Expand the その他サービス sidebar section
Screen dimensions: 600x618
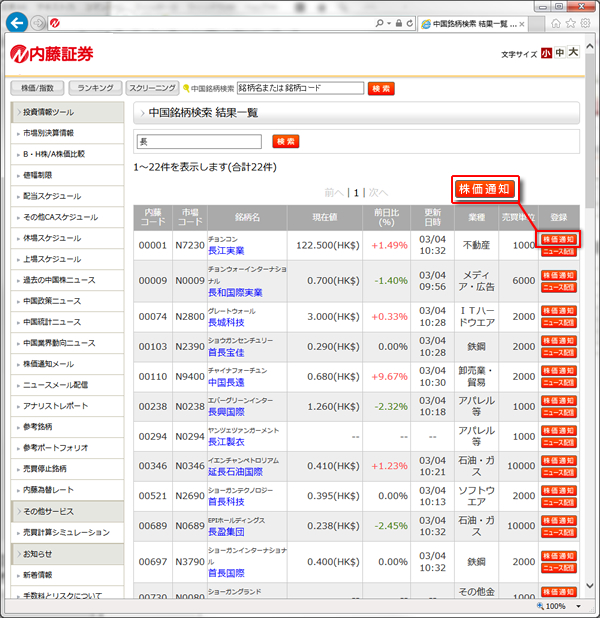click(x=66, y=511)
